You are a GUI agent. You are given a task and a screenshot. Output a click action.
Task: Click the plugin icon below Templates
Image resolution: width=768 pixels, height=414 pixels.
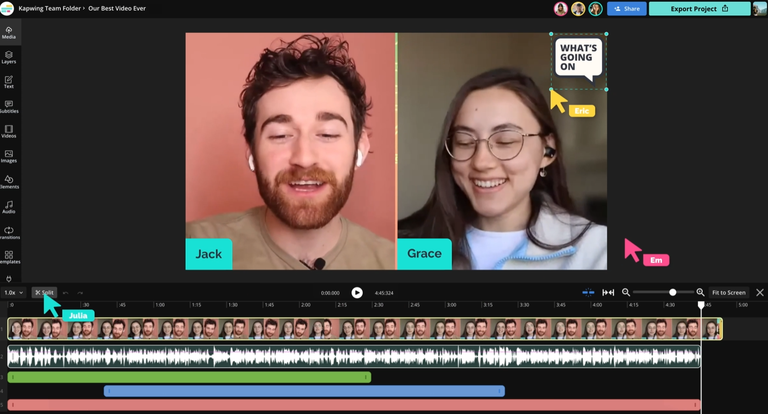[x=9, y=279]
